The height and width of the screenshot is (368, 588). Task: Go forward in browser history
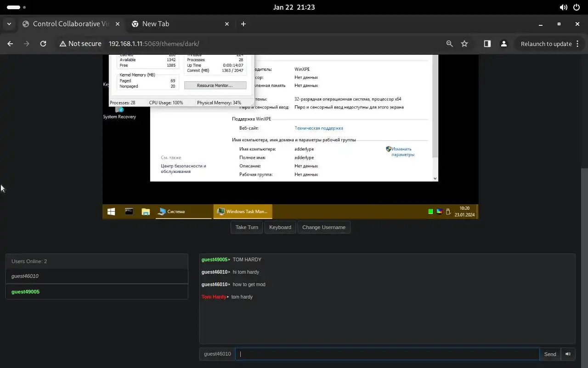click(27, 44)
